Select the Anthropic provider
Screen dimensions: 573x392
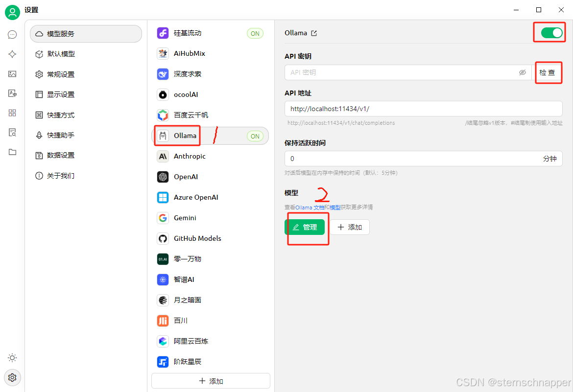tap(210, 157)
